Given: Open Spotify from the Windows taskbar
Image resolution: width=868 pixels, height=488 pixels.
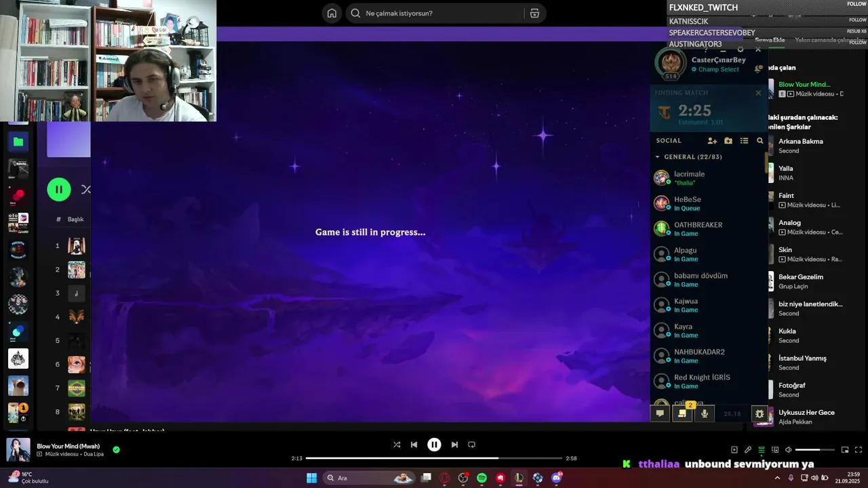Looking at the screenshot, I should pyautogui.click(x=481, y=478).
